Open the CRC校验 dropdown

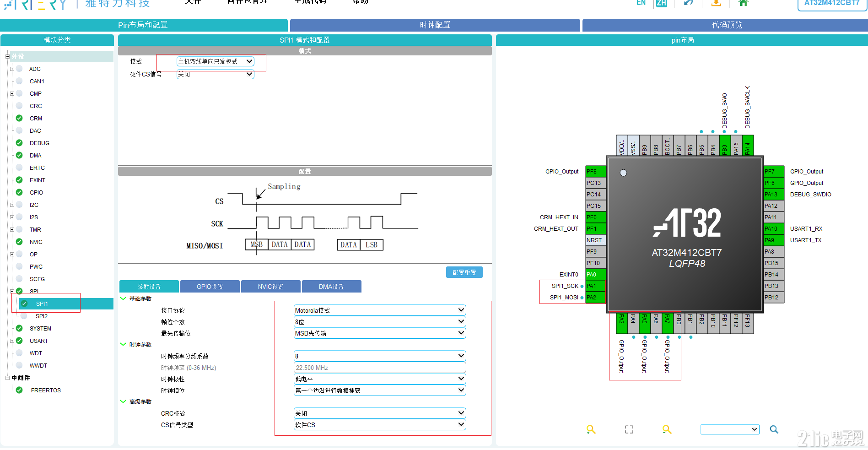tap(380, 413)
